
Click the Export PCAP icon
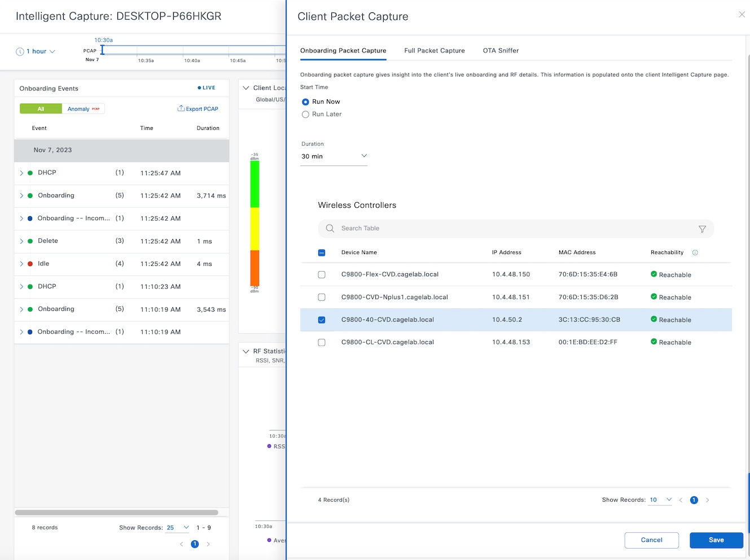click(181, 108)
